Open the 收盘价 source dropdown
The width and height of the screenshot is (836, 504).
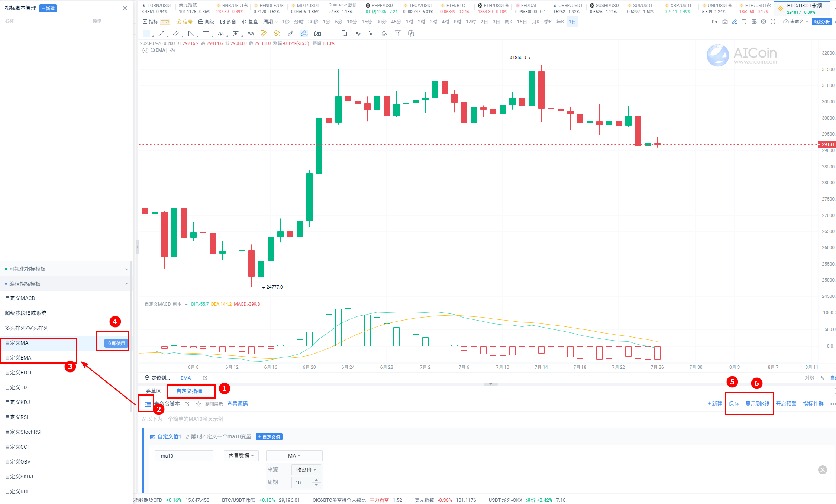point(306,470)
